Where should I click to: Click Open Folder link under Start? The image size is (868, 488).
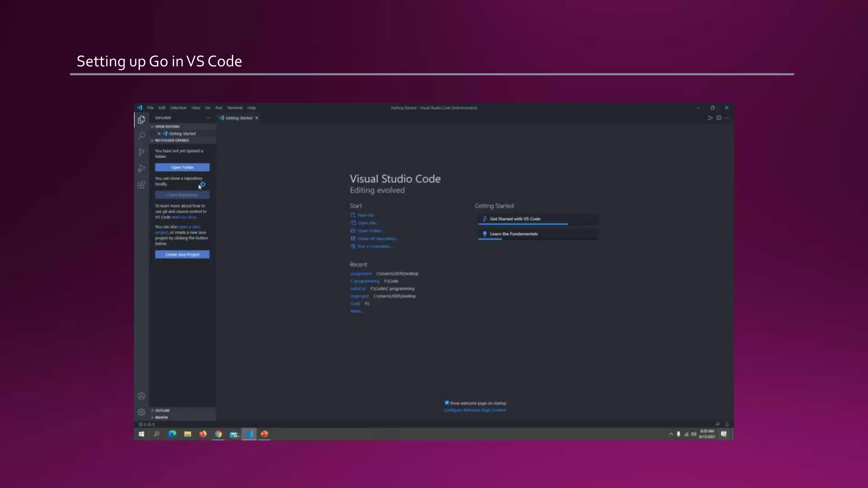pos(367,231)
